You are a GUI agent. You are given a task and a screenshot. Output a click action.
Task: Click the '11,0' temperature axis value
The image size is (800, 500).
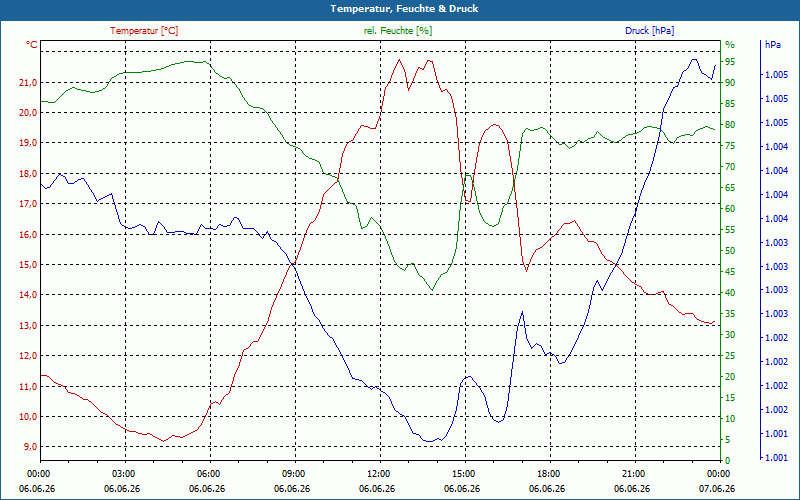tap(28, 386)
